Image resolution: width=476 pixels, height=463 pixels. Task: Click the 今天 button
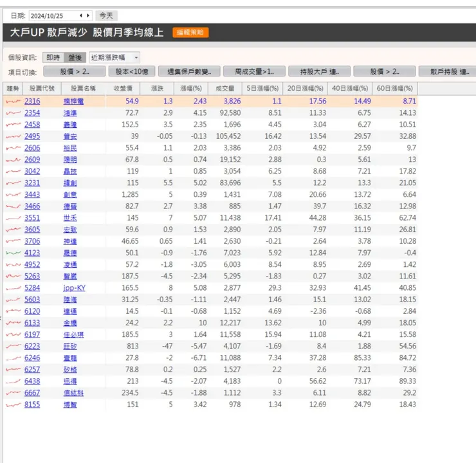pyautogui.click(x=106, y=15)
